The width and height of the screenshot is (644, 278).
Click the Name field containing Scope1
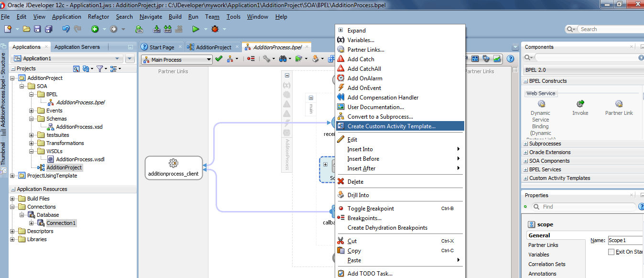[625, 240]
